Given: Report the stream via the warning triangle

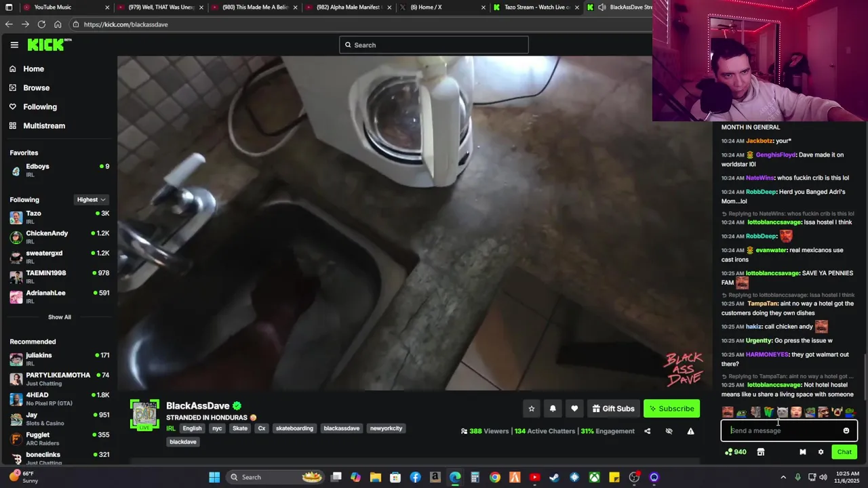Looking at the screenshot, I should pos(690,431).
